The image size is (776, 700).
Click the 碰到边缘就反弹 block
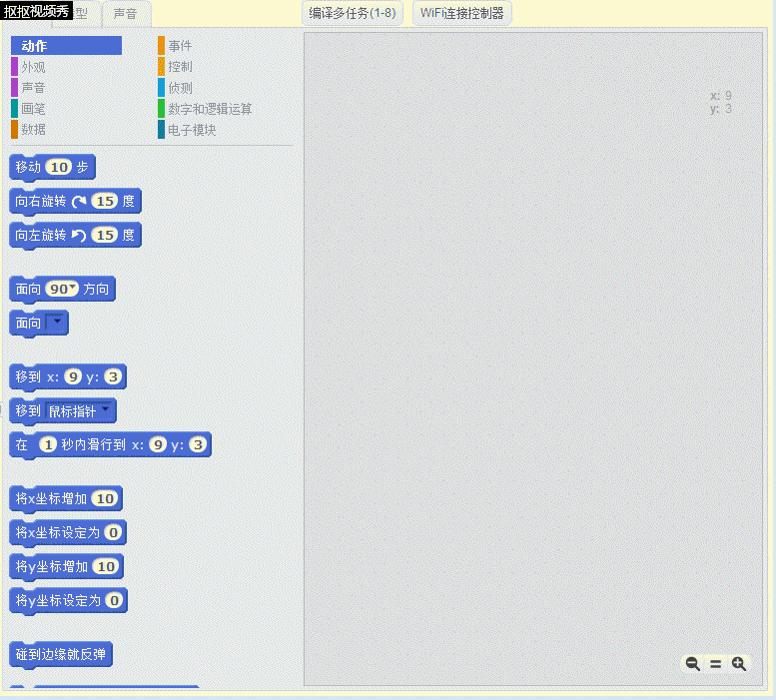click(61, 654)
